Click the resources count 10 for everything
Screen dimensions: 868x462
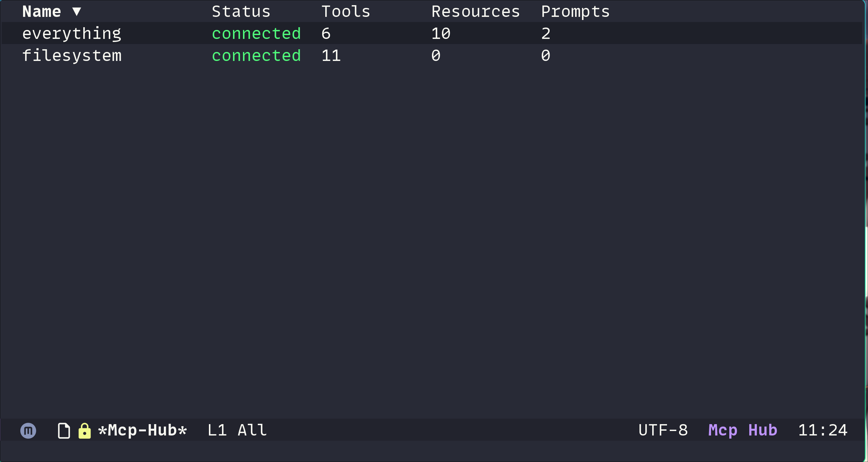click(x=441, y=34)
